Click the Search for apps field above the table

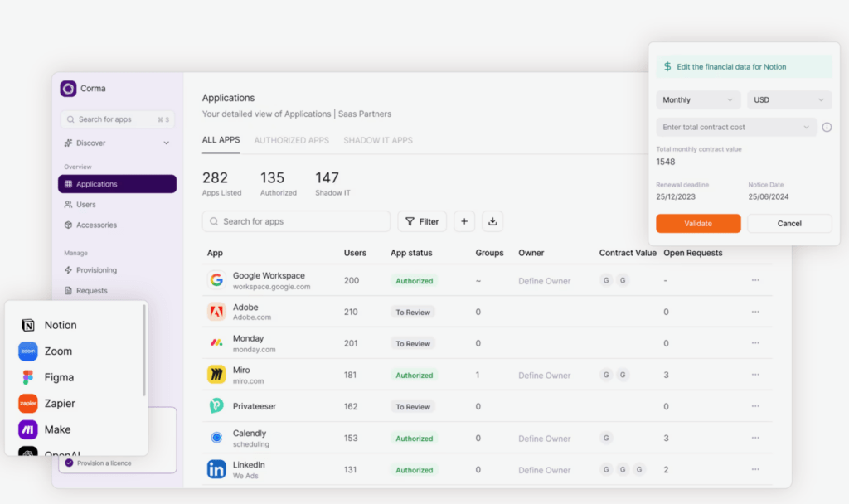pyautogui.click(x=295, y=221)
